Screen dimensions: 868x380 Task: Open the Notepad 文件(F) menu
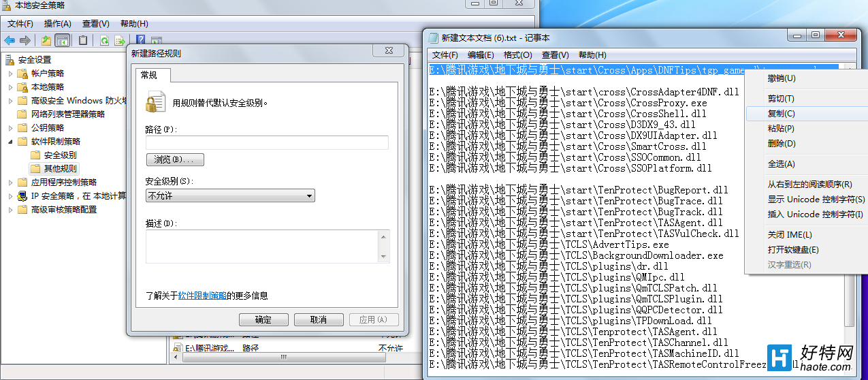(x=445, y=55)
